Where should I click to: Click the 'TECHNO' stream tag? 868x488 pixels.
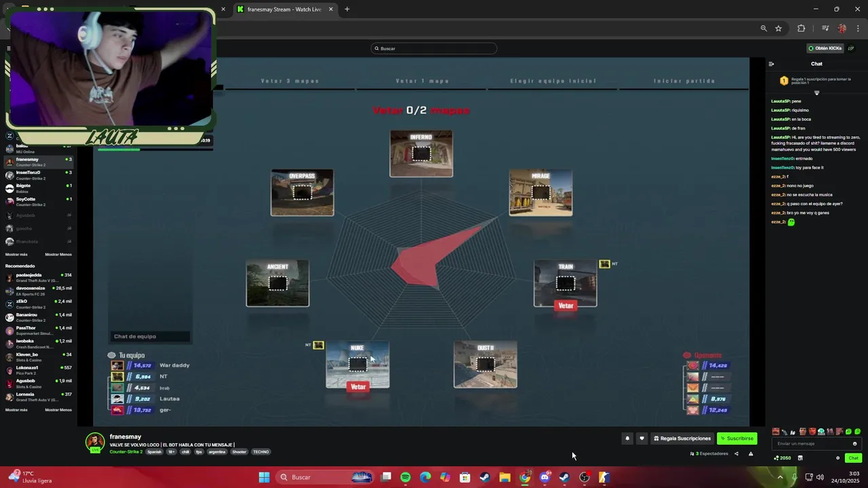261,452
